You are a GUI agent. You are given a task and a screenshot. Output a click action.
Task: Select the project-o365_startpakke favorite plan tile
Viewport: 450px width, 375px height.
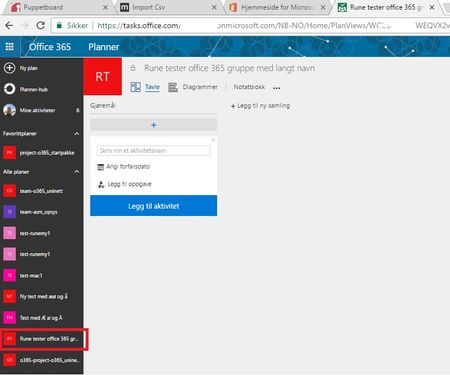pos(10,153)
